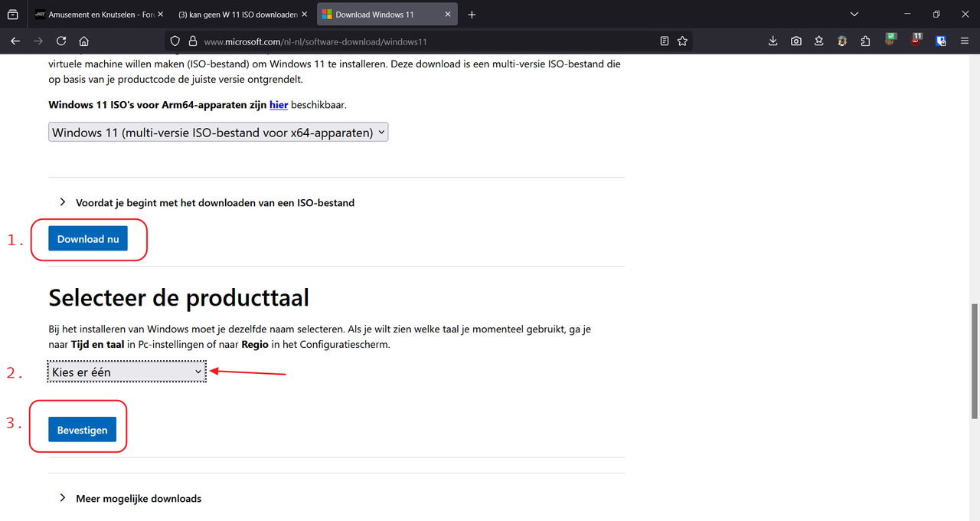Open a new tab with plus button
This screenshot has width=980, height=521.
tap(472, 15)
